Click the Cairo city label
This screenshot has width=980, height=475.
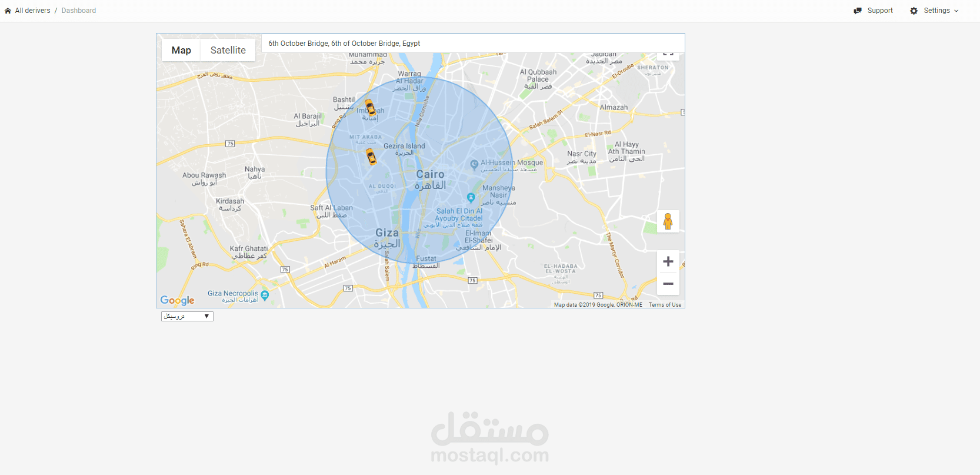point(431,180)
